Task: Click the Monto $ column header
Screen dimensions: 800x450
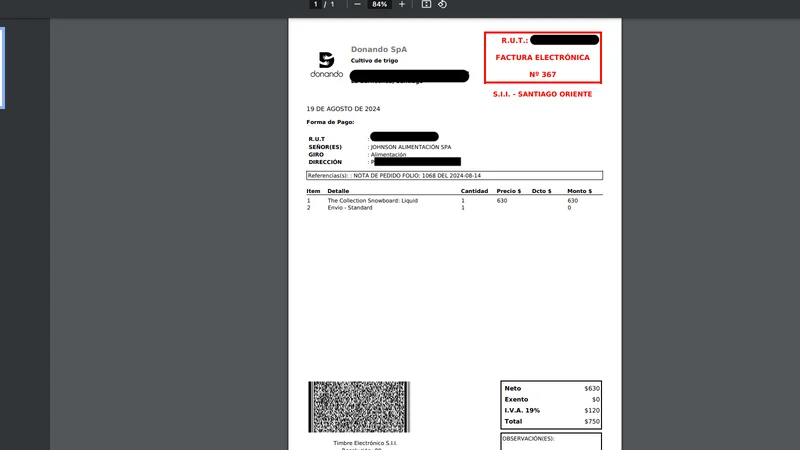Action: coord(580,191)
